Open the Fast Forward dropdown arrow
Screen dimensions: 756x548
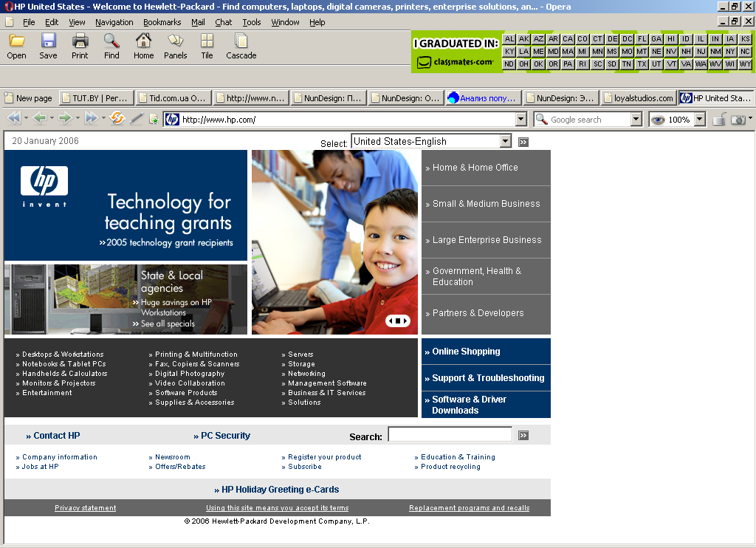(x=103, y=117)
